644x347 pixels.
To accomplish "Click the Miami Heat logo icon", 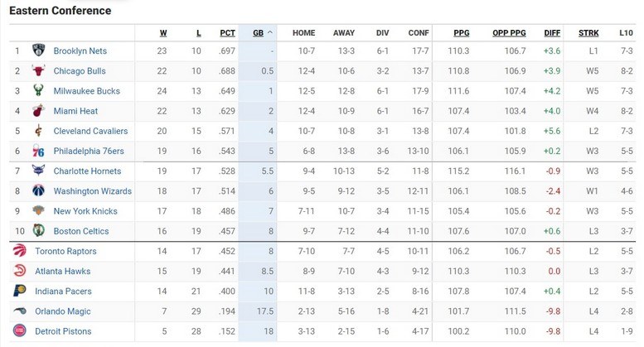I will tap(38, 111).
